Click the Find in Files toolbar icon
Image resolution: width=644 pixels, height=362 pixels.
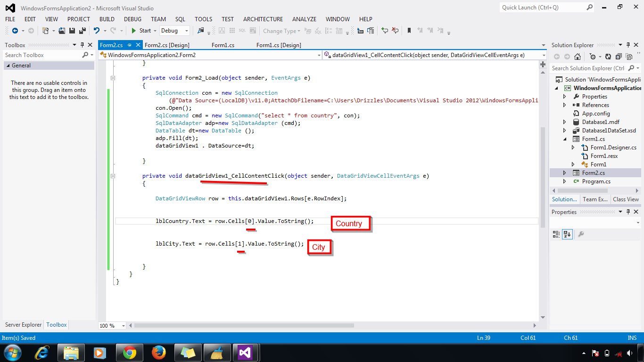[201, 31]
